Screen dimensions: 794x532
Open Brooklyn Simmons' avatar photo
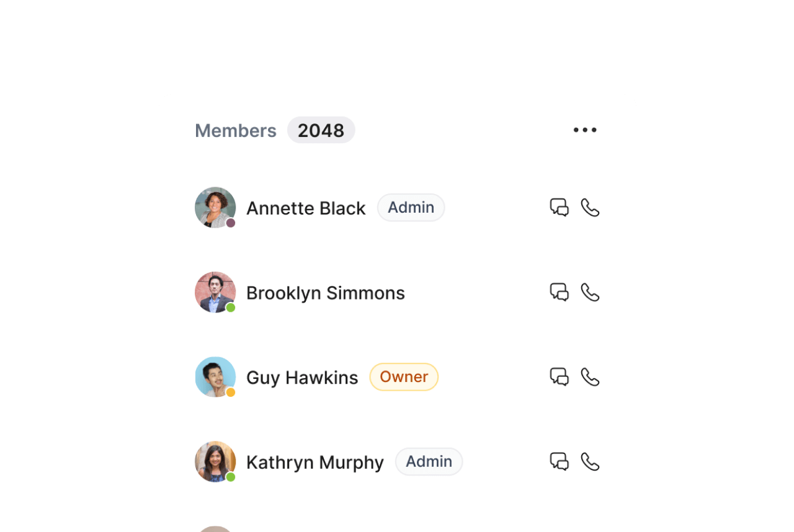pos(215,292)
